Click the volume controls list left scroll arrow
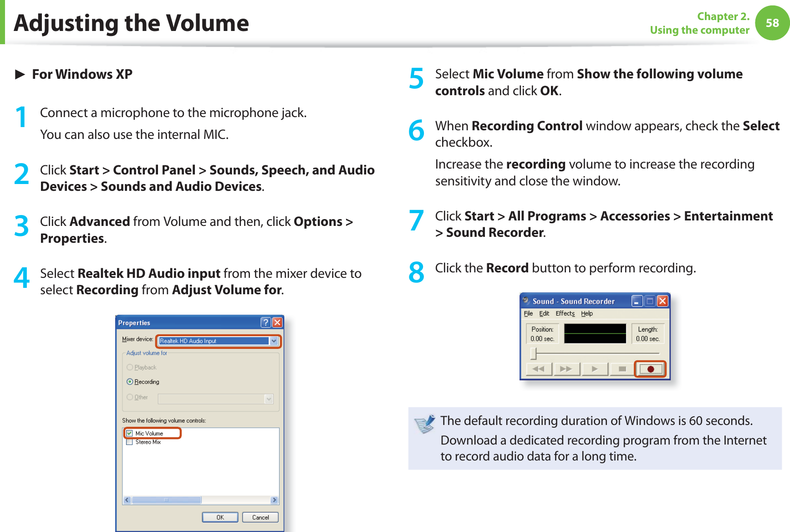This screenshot has height=532, width=790. tap(127, 500)
